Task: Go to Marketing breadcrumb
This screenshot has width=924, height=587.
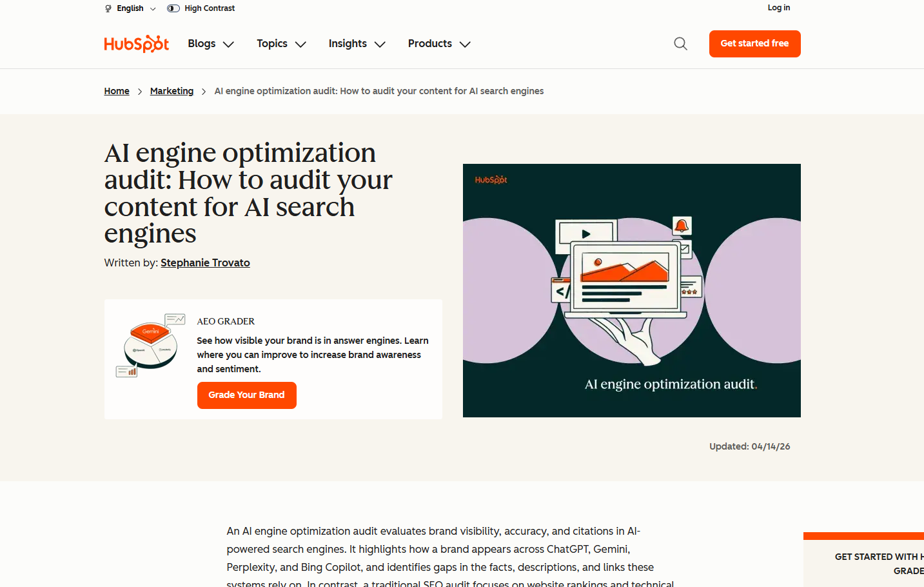Action: (x=172, y=91)
